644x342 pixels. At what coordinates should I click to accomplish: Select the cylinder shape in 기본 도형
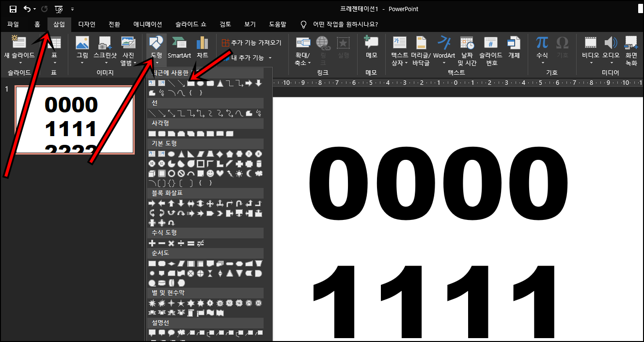259,163
